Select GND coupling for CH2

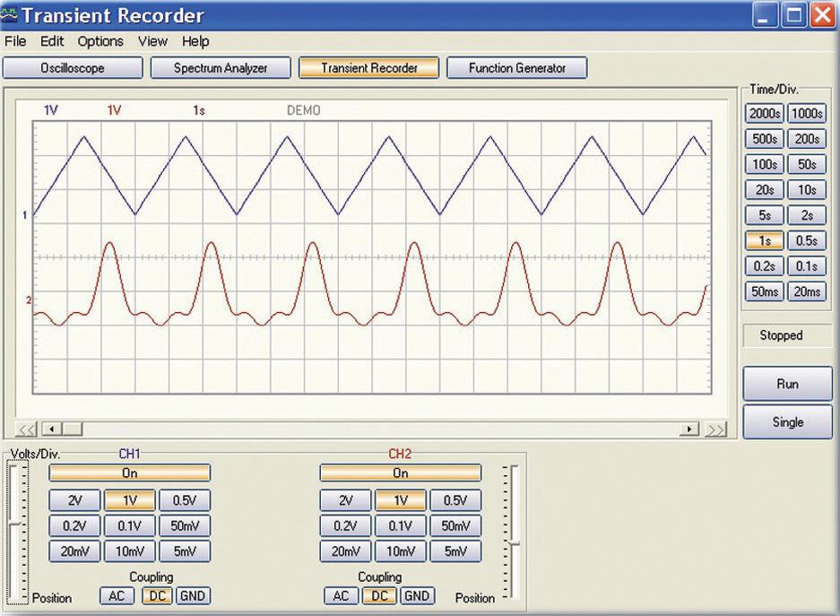tap(417, 595)
